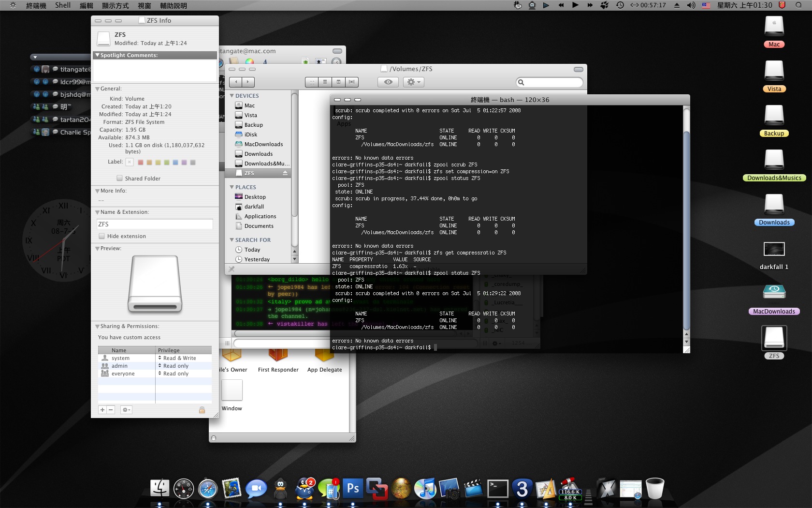This screenshot has height=508, width=812.
Task: Collapse the Preview section
Action: tap(97, 249)
